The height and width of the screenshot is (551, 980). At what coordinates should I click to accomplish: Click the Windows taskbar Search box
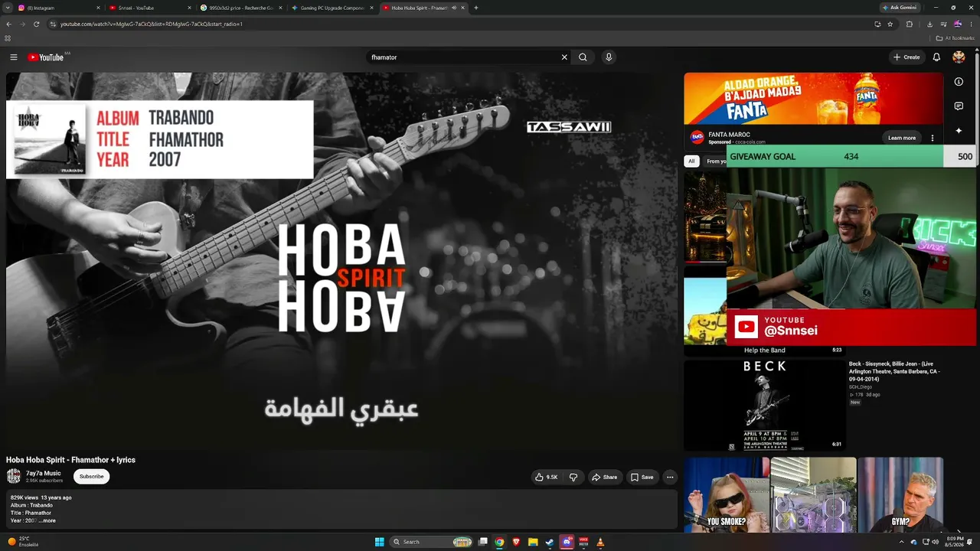coord(432,542)
